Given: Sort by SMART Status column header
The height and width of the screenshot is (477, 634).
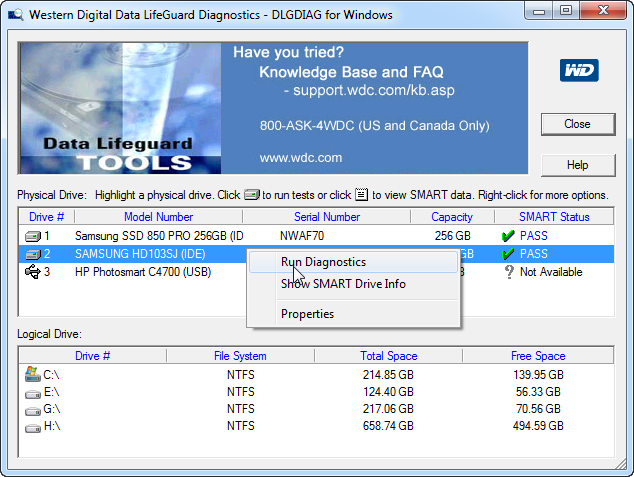Looking at the screenshot, I should click(x=554, y=217).
